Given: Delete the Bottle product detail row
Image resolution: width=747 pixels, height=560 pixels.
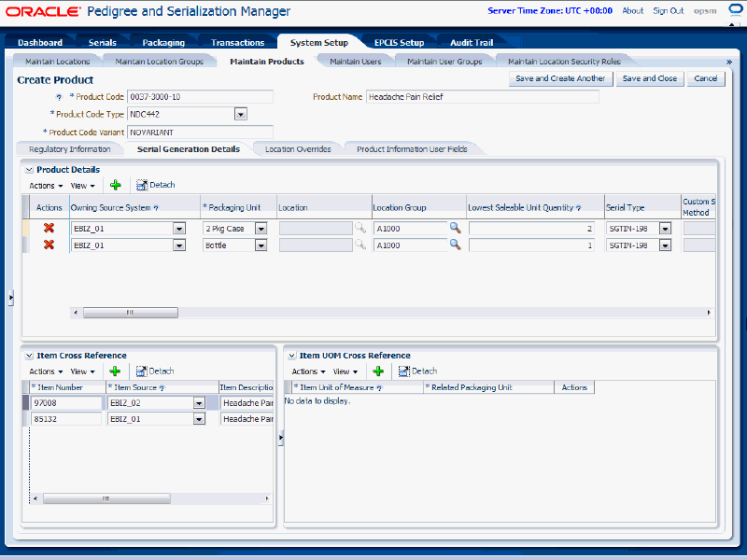Looking at the screenshot, I should 49,245.
